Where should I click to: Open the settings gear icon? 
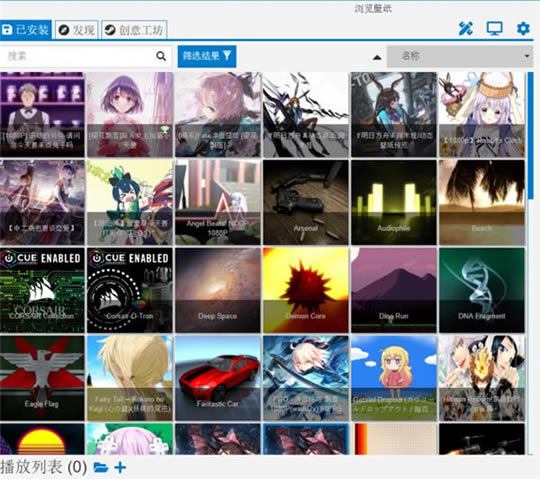pyautogui.click(x=523, y=29)
